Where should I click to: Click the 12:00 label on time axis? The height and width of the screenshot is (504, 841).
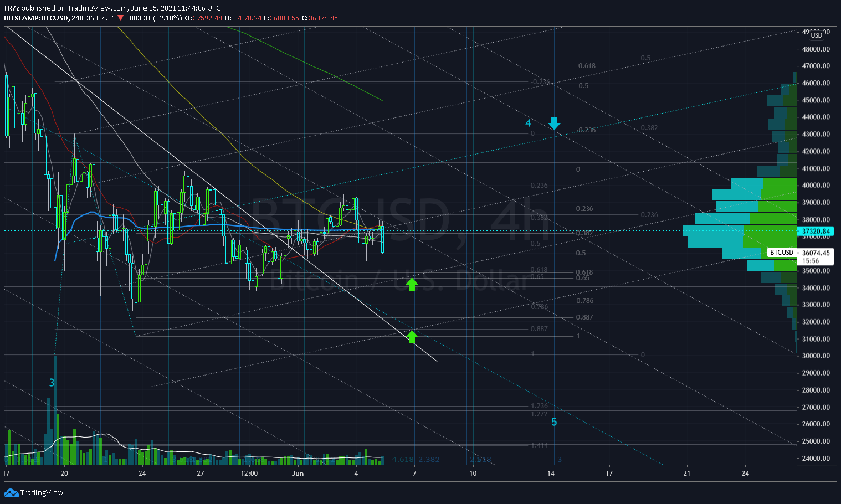[249, 474]
